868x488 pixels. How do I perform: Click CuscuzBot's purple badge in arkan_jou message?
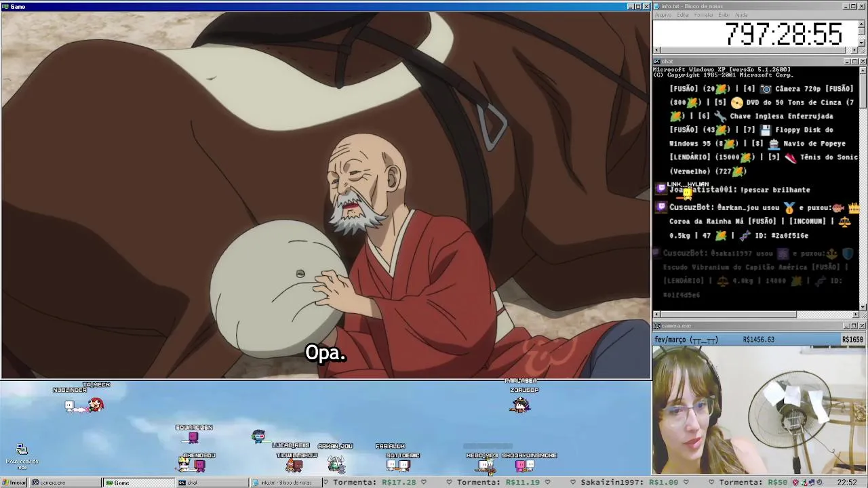[x=661, y=207]
